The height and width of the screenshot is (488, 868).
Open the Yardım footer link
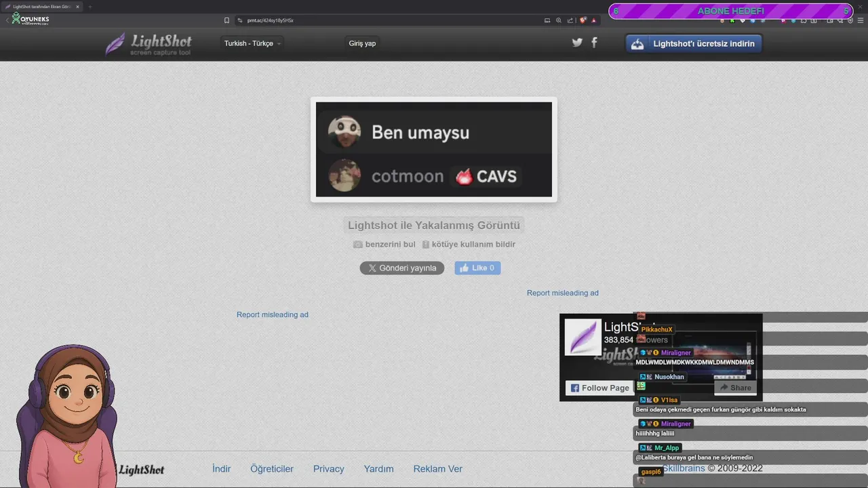pyautogui.click(x=378, y=468)
